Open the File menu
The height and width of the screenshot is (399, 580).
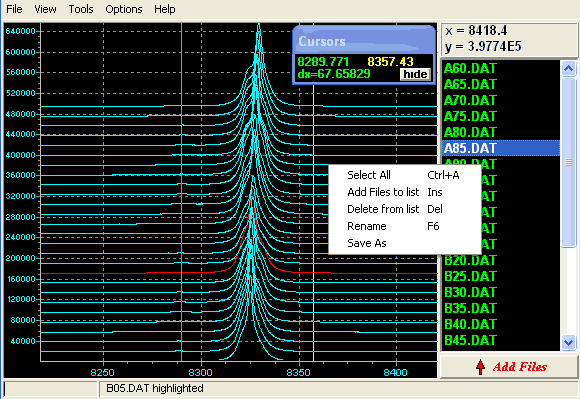(x=14, y=9)
